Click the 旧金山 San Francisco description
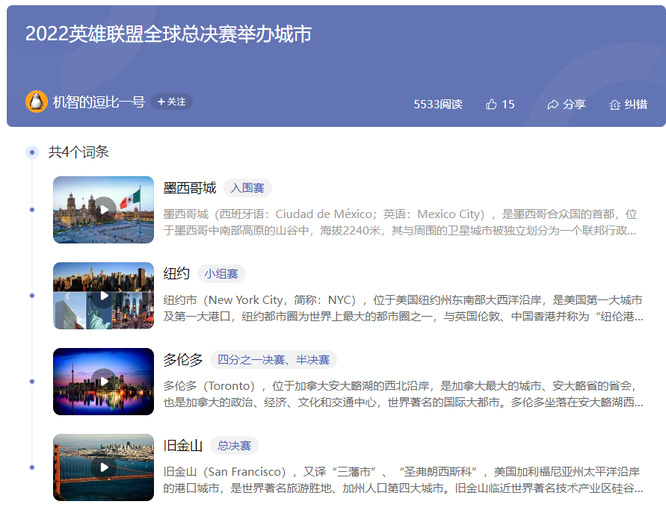The image size is (666, 522). point(403,480)
